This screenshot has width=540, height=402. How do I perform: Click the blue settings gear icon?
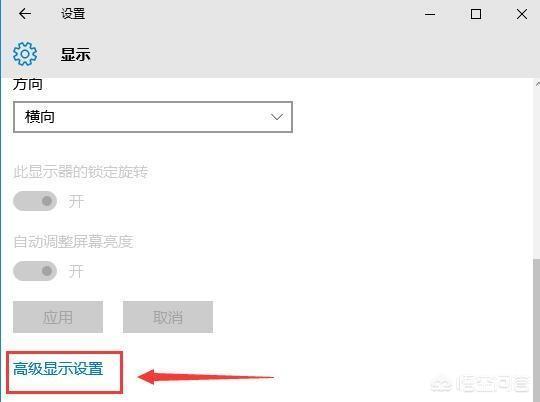tap(25, 54)
